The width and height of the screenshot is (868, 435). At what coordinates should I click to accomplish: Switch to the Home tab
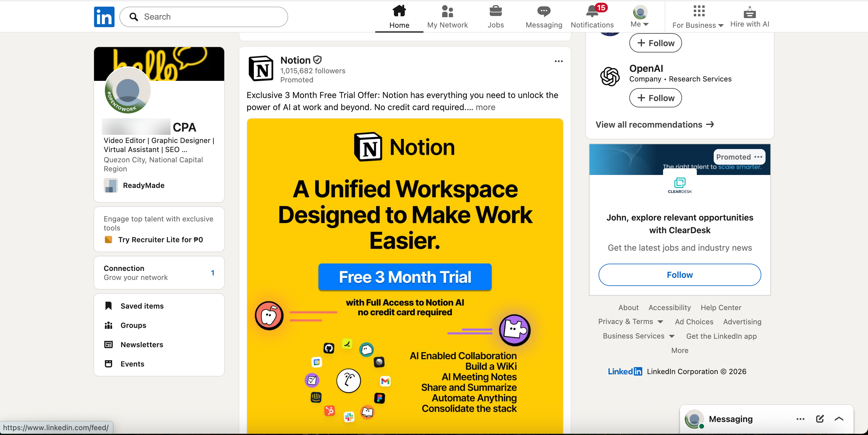pyautogui.click(x=399, y=17)
